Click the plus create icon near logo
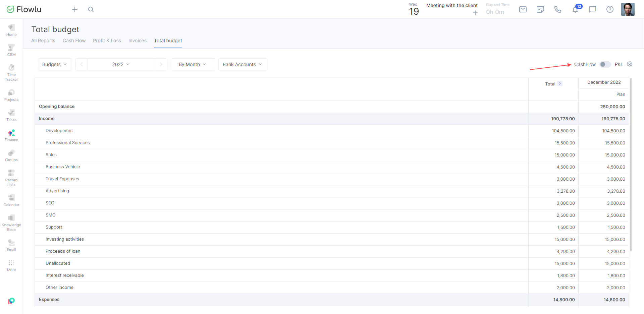This screenshot has height=314, width=644. (75, 9)
